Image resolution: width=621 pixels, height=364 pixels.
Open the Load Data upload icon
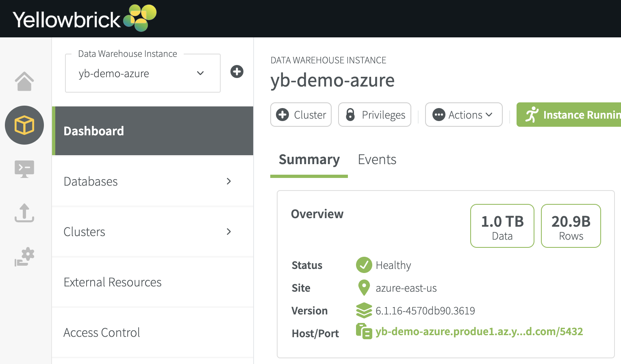point(24,212)
